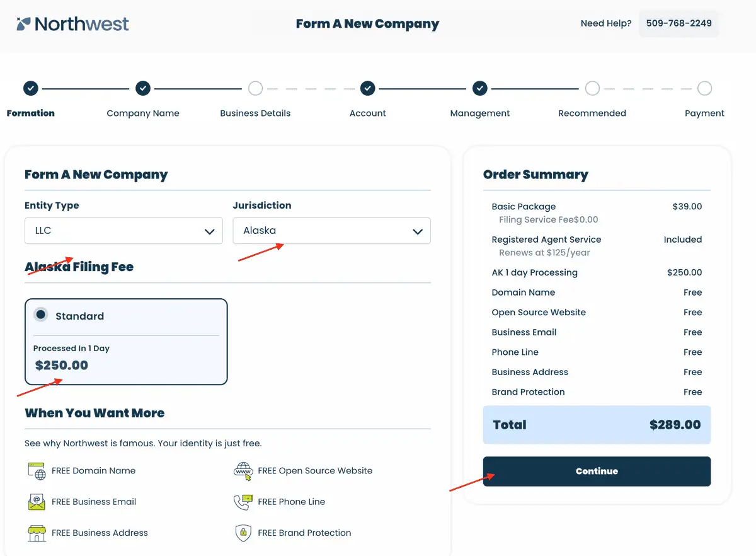
Task: Go to the Company Name step circle
Action: tap(143, 88)
